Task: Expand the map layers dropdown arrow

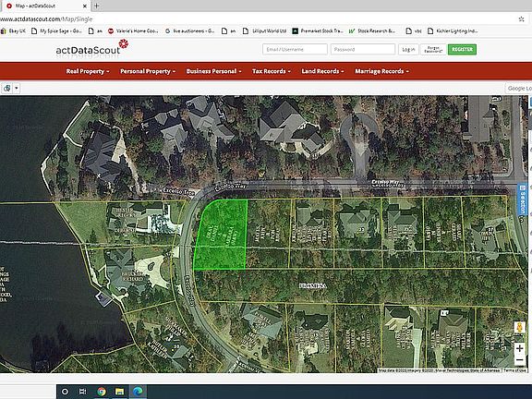Action: coord(17,89)
